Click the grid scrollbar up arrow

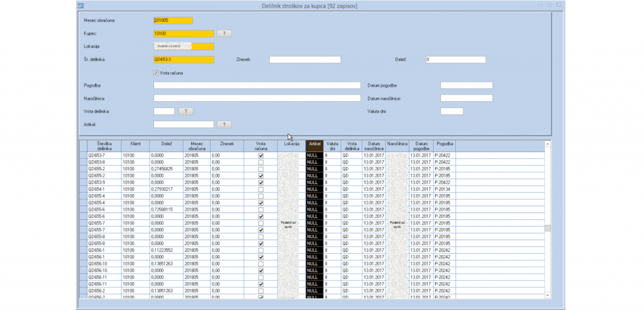click(x=548, y=144)
